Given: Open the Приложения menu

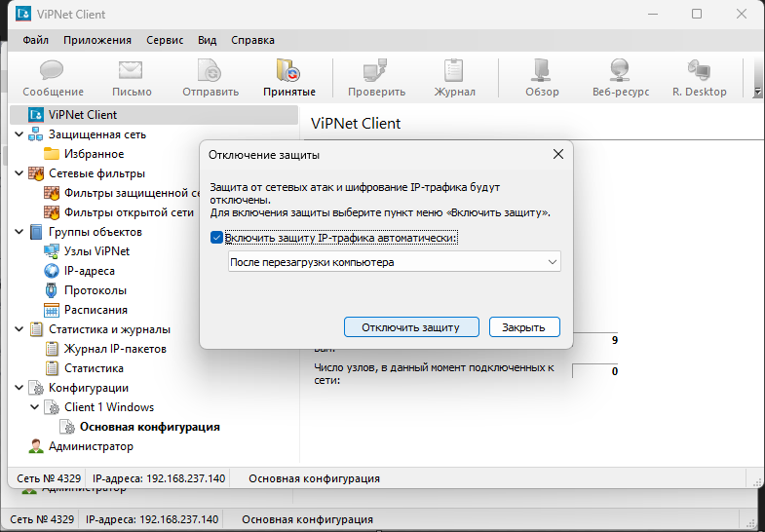Looking at the screenshot, I should [97, 40].
